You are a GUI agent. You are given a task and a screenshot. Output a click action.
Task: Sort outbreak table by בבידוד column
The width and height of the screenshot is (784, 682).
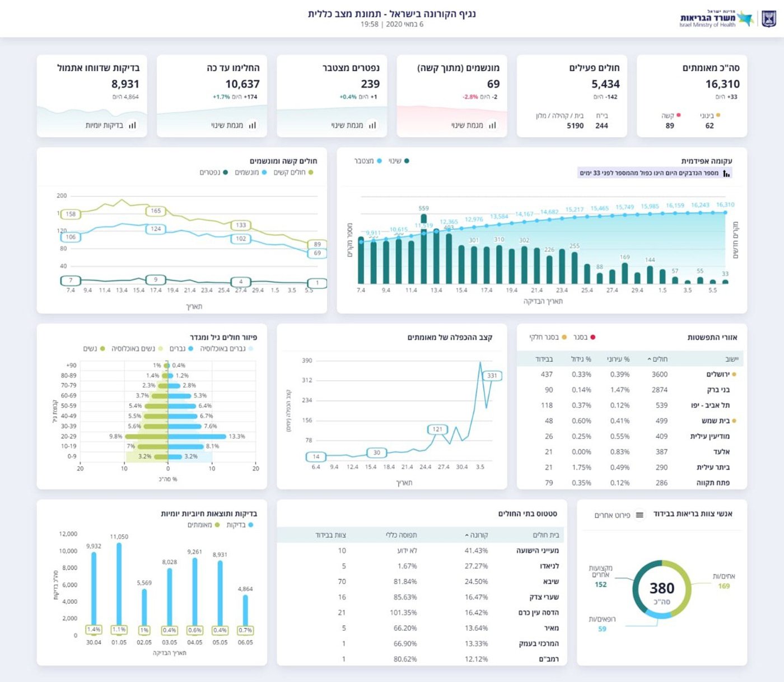544,359
